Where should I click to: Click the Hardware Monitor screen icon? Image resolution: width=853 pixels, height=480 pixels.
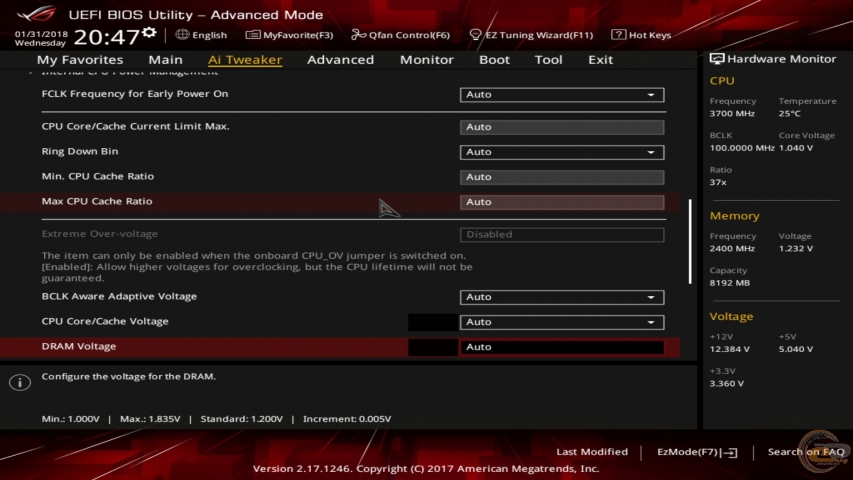point(716,59)
